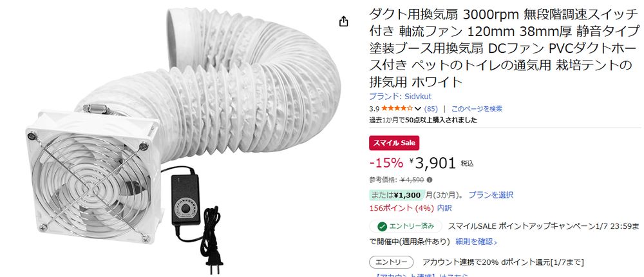Image resolution: width=644 pixels, height=277 pixels.
Task: Open the 85 reviews link
Action: pos(431,109)
